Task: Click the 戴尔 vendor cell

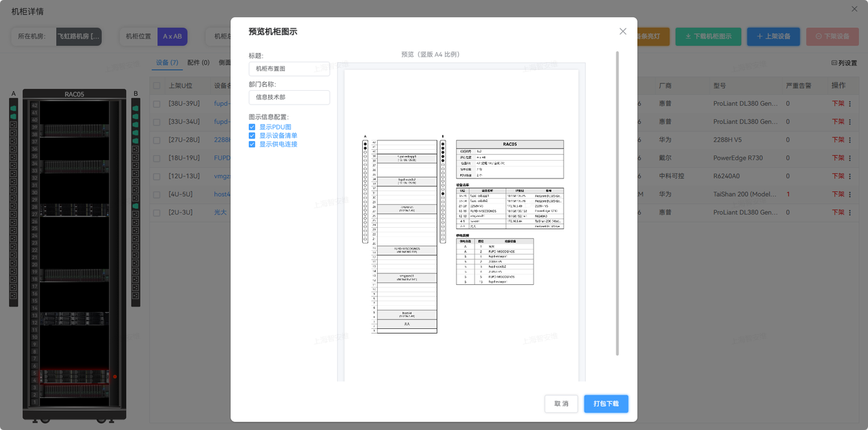Action: click(x=665, y=158)
